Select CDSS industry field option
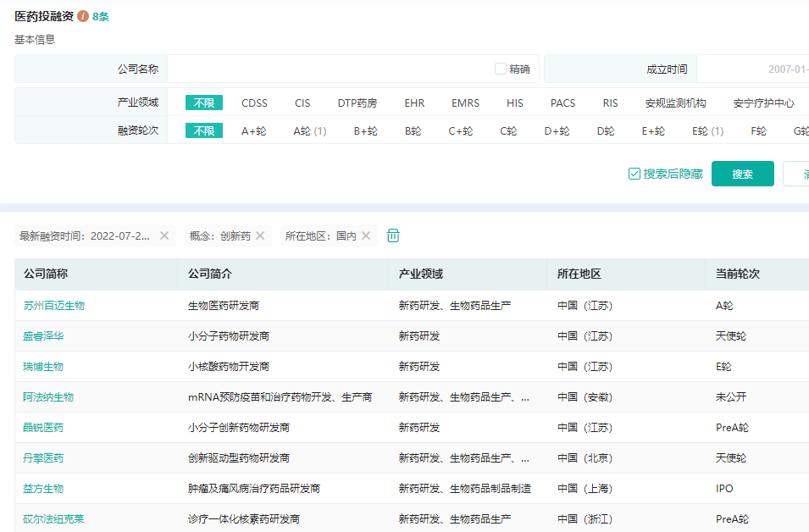The width and height of the screenshot is (809, 532). coord(254,103)
